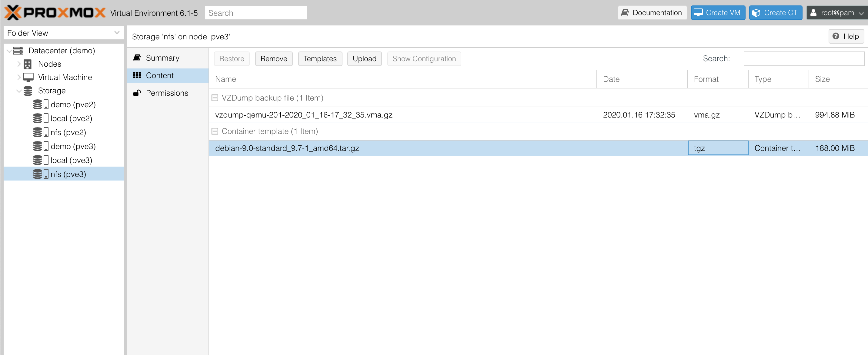Click the Permissions unlock icon
Screen dimensions: 868x355
[137, 93]
